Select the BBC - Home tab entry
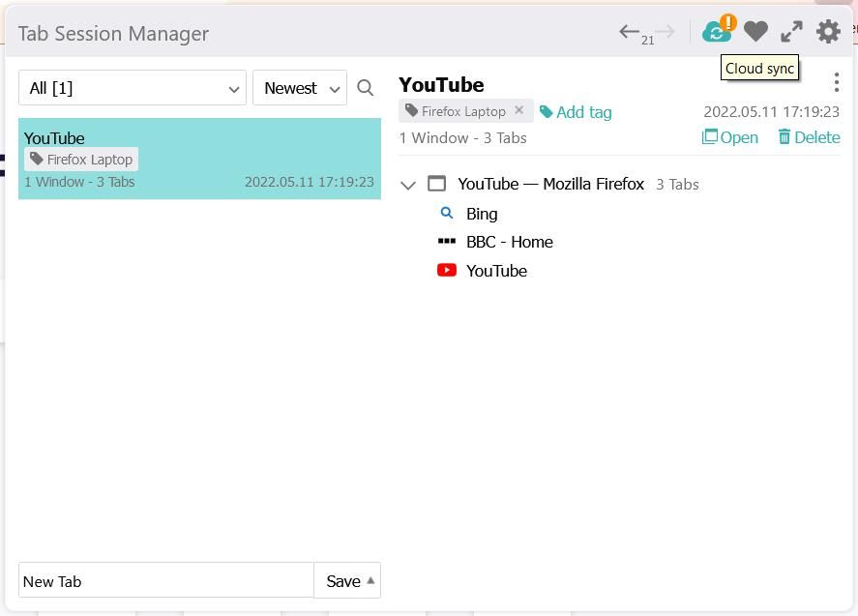This screenshot has height=616, width=858. [510, 242]
